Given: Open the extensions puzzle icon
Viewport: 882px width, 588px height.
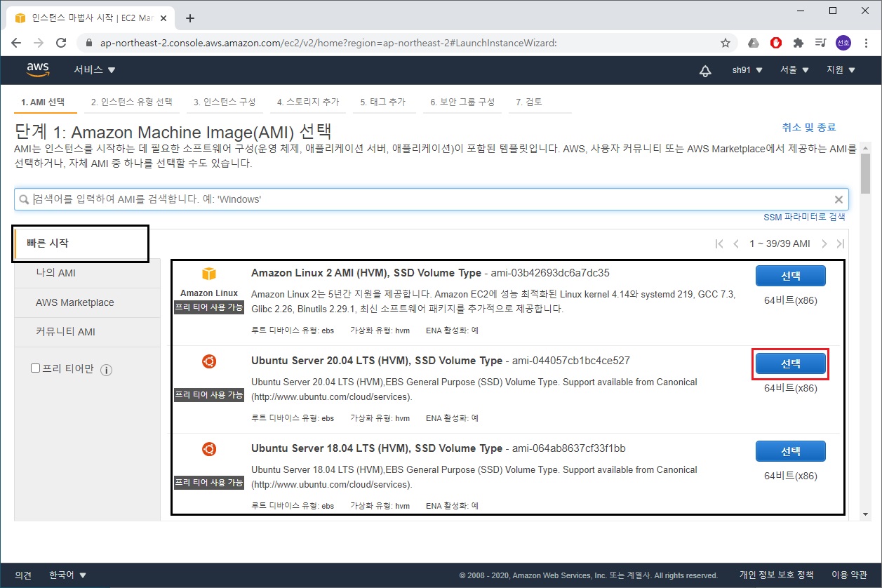Looking at the screenshot, I should (x=798, y=43).
